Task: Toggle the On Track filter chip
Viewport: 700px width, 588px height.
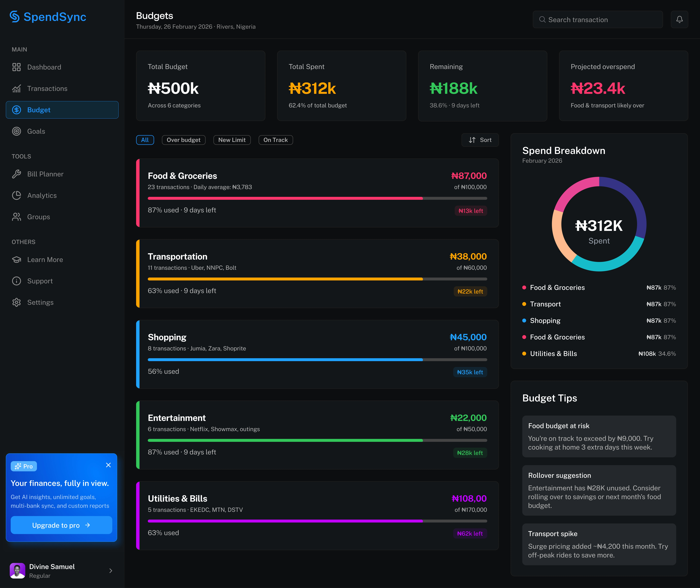Action: (x=275, y=140)
